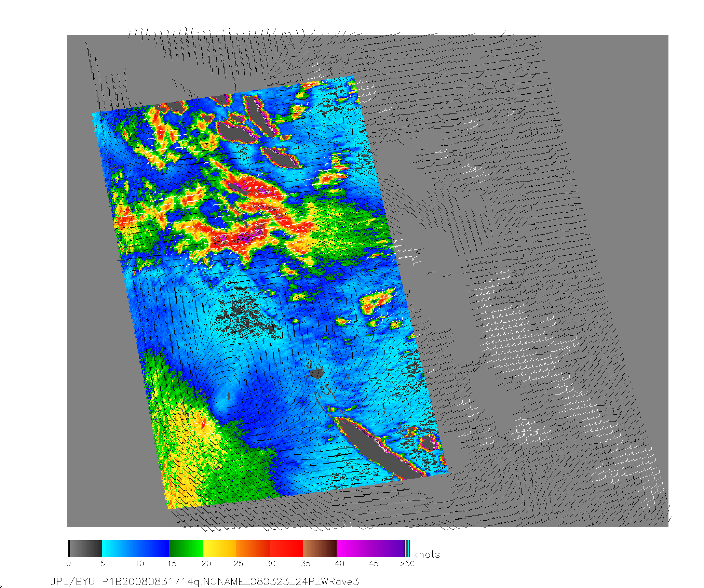The width and height of the screenshot is (704, 588).
Task: Click the brown 35-40 knots color band
Action: [320, 549]
